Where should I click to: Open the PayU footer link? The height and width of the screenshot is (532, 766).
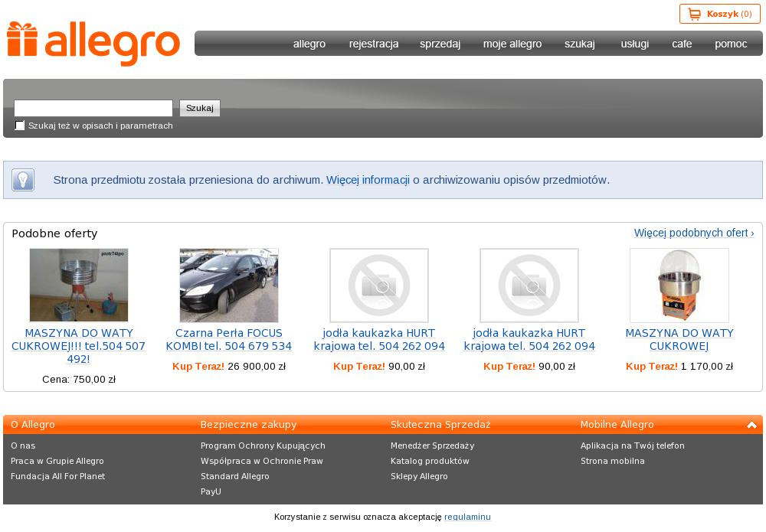pos(211,491)
